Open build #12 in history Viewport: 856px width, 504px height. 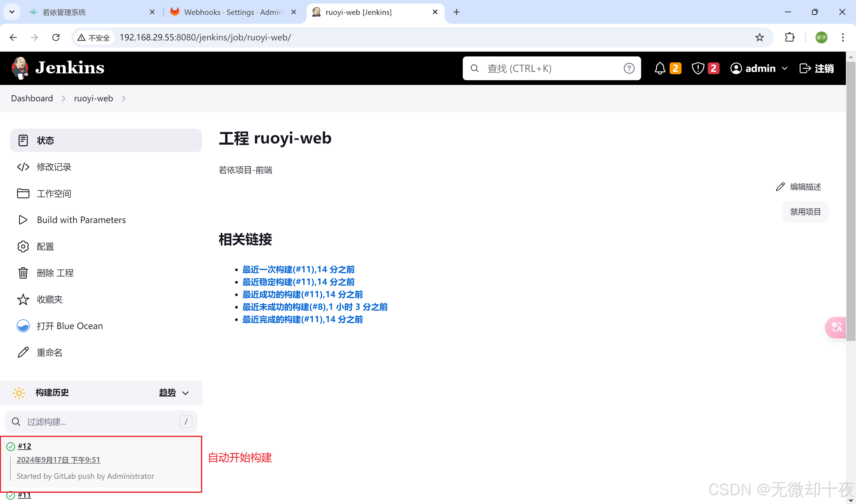[24, 446]
